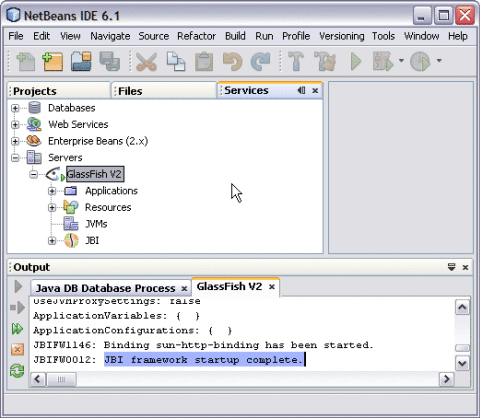Select the Web Services tree item
This screenshot has width=480, height=418.
coord(78,124)
